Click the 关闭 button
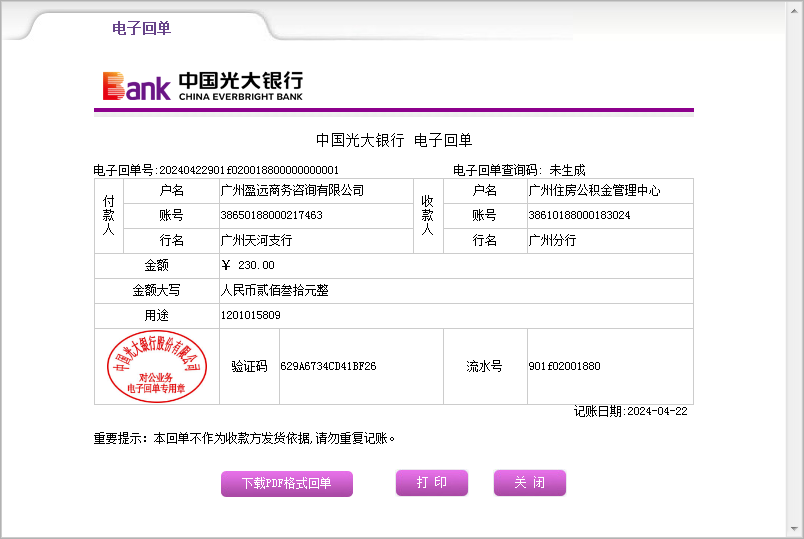Screen dimensions: 804x539 coord(529,483)
